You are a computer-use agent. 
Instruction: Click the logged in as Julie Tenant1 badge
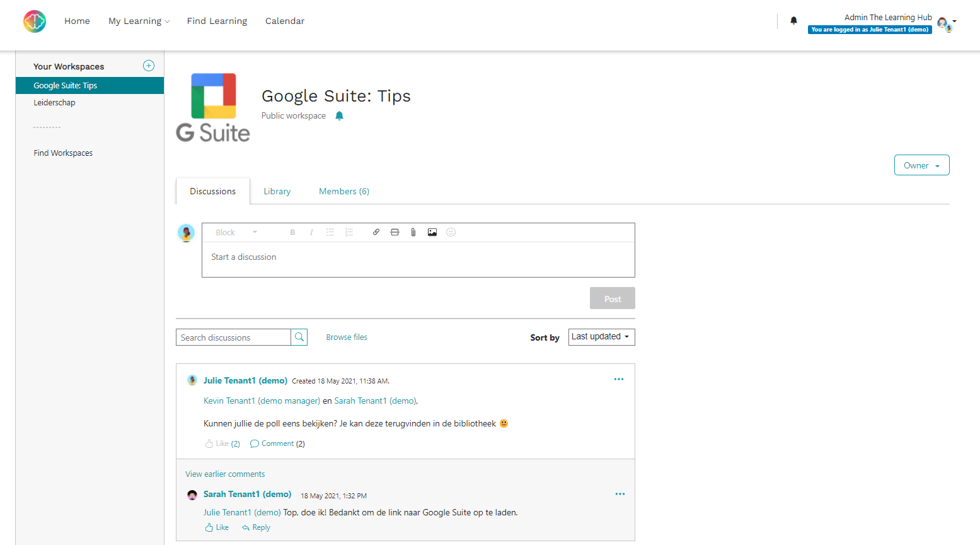[870, 29]
